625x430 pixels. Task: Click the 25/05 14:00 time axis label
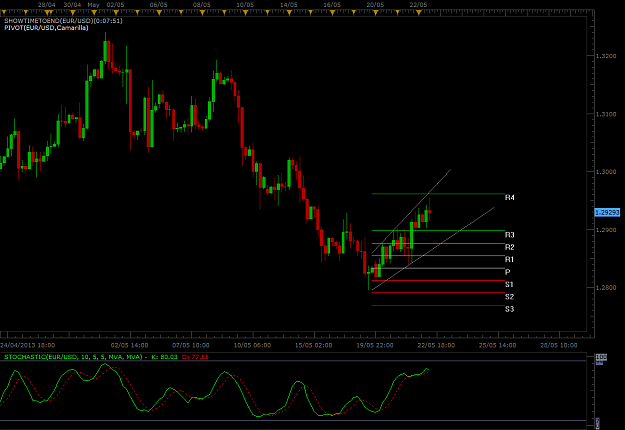pyautogui.click(x=498, y=345)
